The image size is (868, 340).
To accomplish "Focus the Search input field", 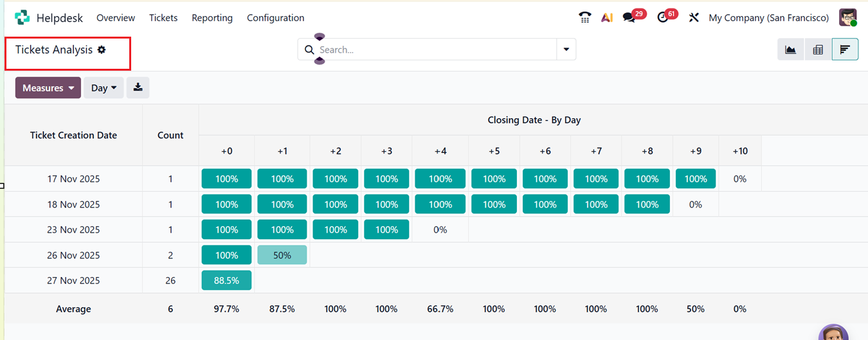I will tap(431, 49).
